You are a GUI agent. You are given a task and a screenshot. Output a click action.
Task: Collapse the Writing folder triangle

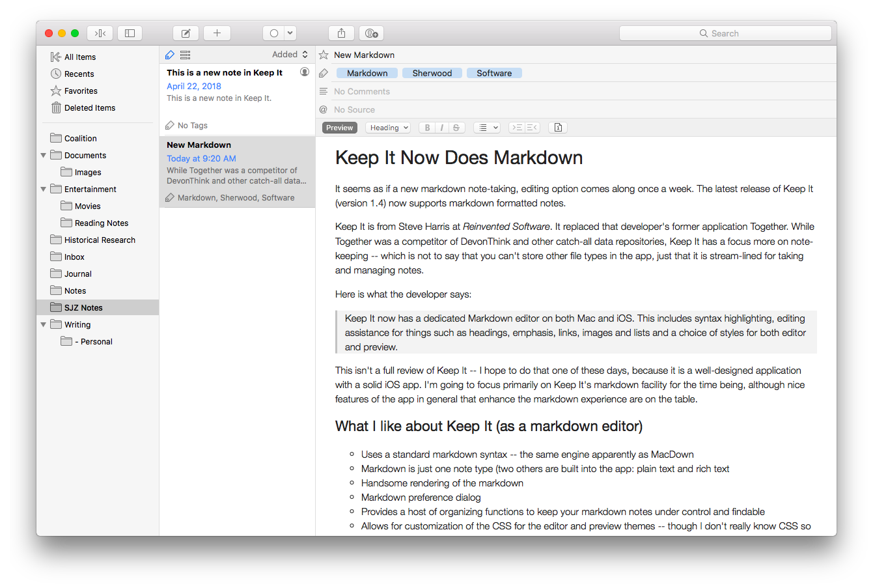pyautogui.click(x=44, y=324)
